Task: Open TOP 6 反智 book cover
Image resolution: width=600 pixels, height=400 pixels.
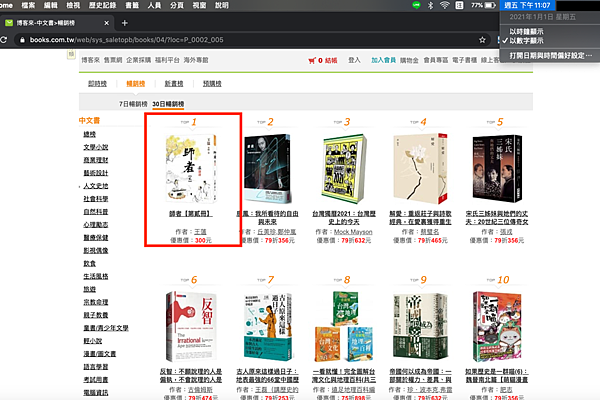Action: tap(191, 327)
